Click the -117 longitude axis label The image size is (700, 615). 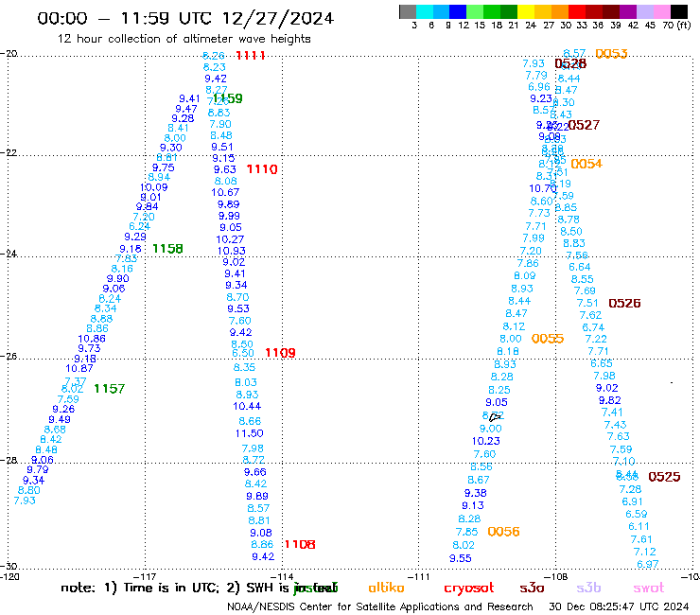(x=145, y=577)
